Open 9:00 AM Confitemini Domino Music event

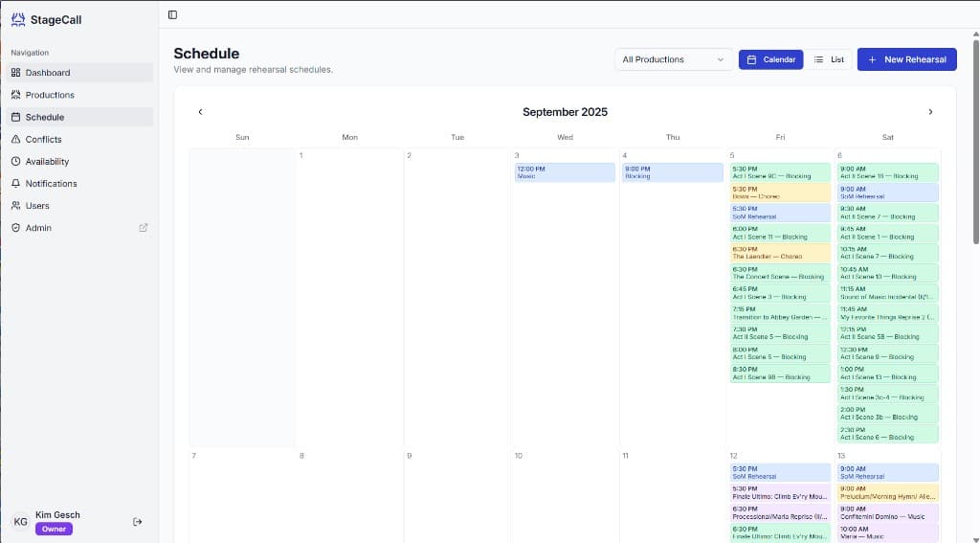pyautogui.click(x=888, y=513)
